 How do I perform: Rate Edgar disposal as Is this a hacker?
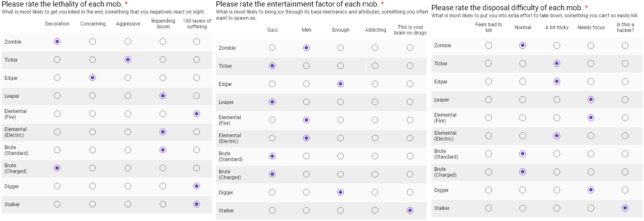pyautogui.click(x=625, y=81)
